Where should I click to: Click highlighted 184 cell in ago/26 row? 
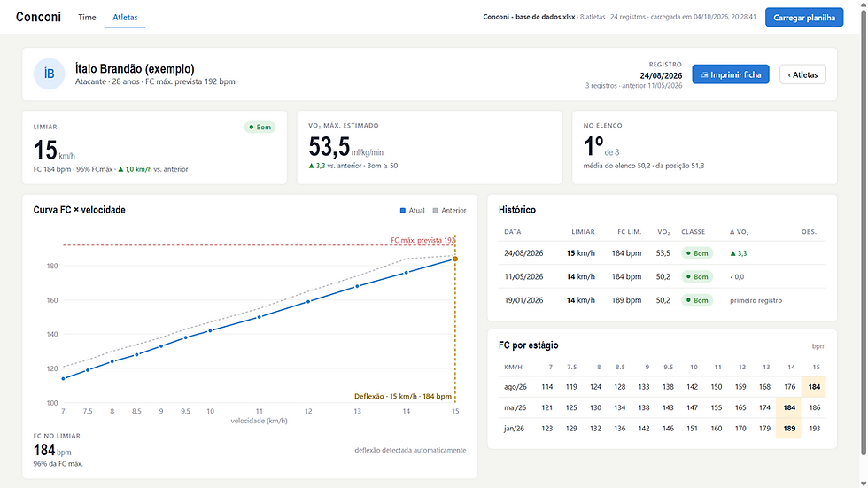point(814,387)
